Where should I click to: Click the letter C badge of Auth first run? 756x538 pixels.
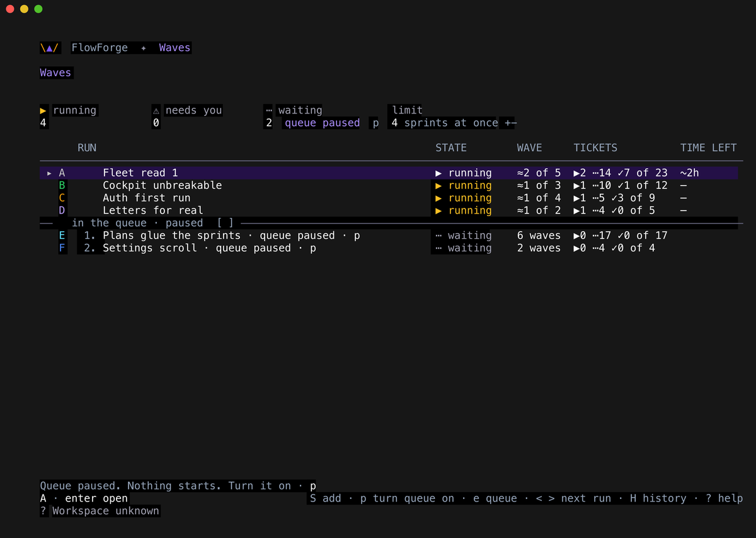pos(62,198)
